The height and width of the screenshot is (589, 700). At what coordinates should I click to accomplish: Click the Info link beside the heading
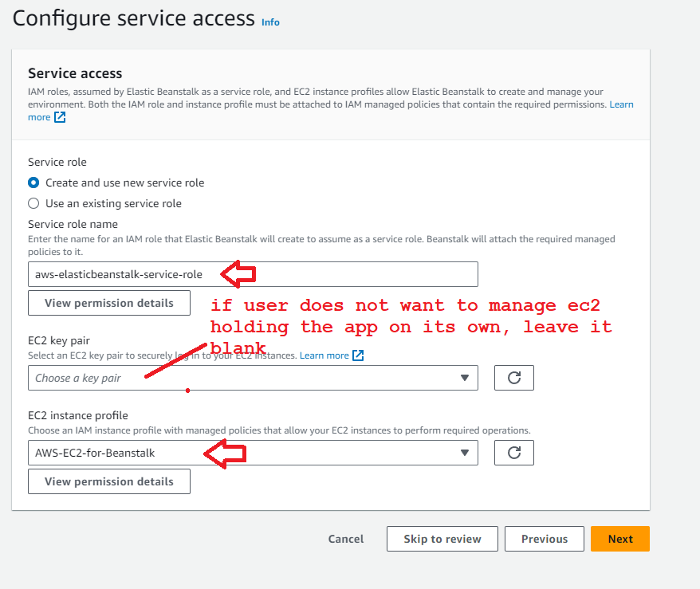[270, 22]
